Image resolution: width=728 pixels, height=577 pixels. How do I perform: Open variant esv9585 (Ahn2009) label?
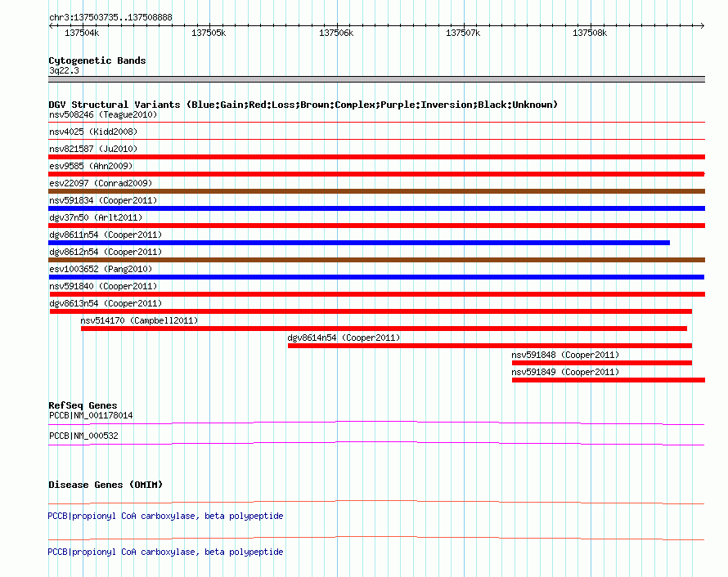pyautogui.click(x=91, y=166)
